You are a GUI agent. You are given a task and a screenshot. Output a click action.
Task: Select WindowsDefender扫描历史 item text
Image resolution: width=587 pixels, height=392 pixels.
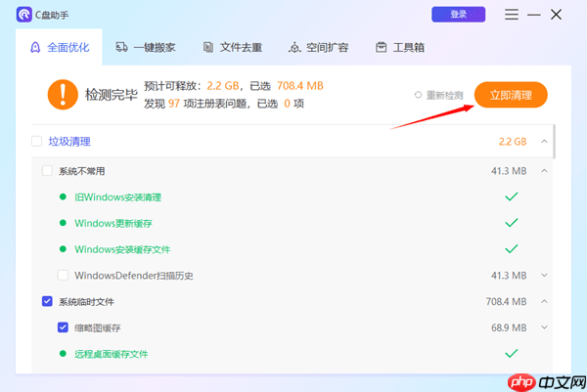tap(134, 276)
